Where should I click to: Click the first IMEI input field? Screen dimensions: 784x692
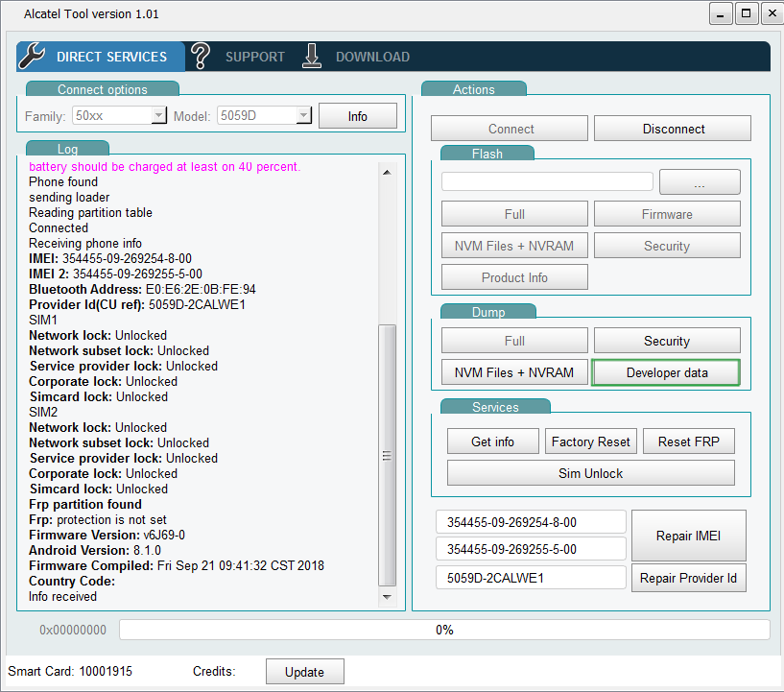click(x=531, y=522)
